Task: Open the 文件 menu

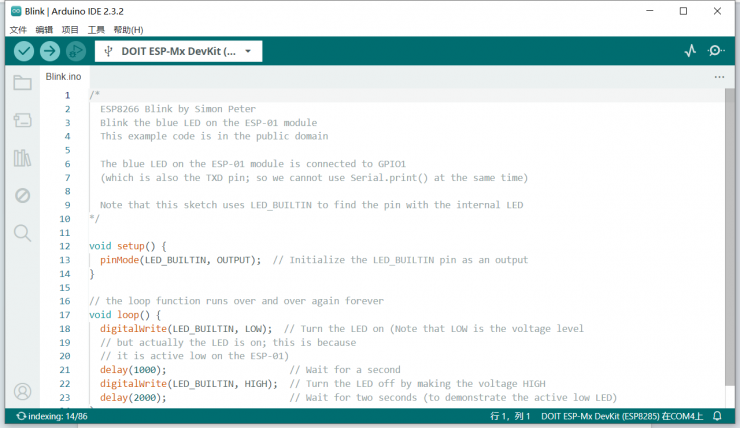Action: [18, 30]
